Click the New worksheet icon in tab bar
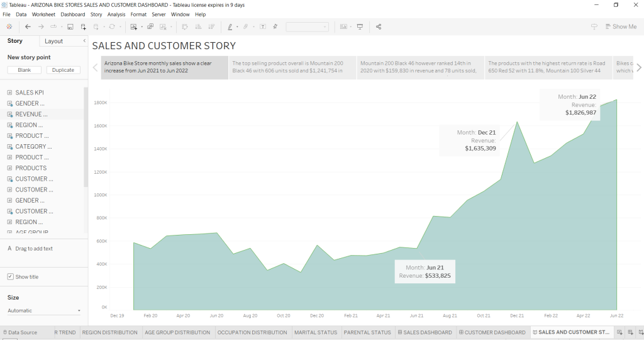The width and height of the screenshot is (644, 340). pos(619,332)
